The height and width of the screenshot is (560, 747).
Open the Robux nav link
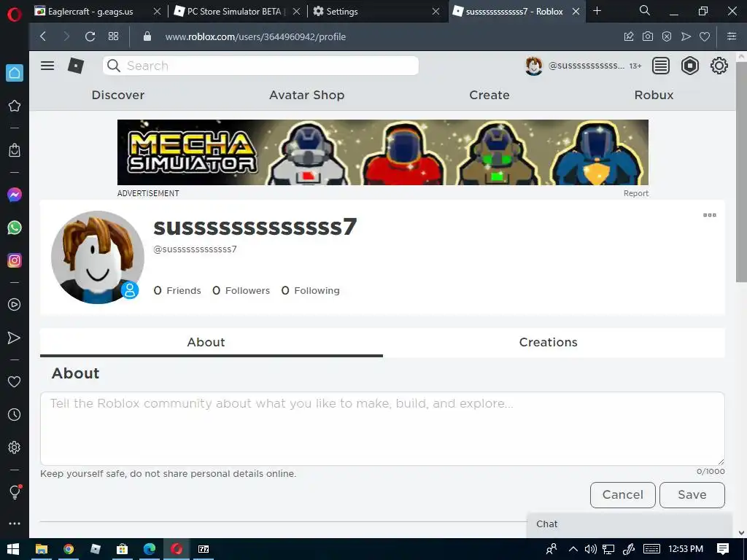pos(654,96)
